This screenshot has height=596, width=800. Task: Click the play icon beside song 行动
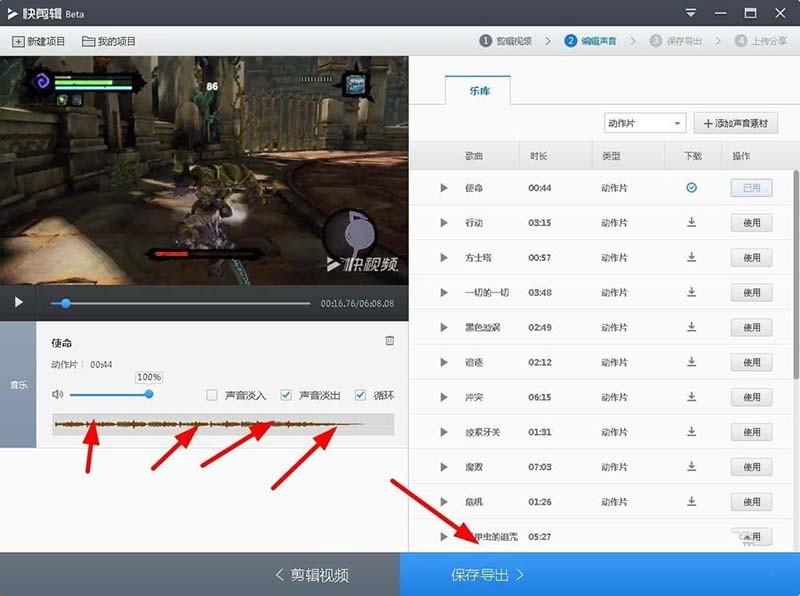tap(443, 222)
